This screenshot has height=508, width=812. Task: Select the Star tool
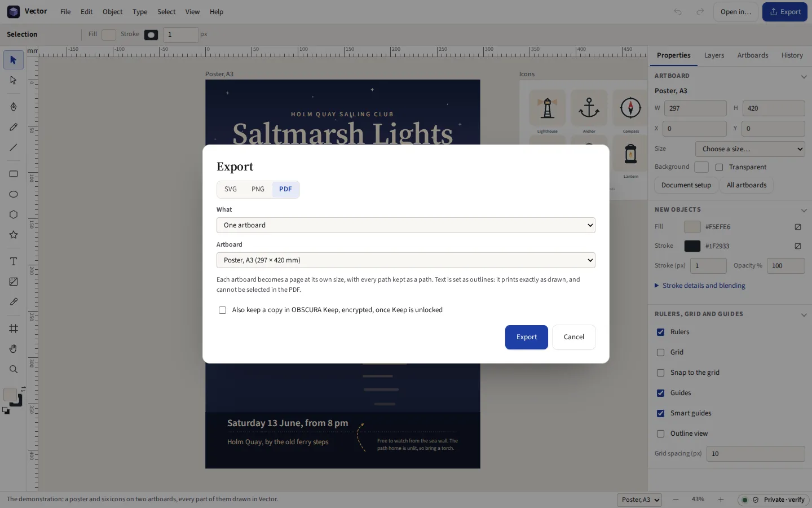click(14, 235)
